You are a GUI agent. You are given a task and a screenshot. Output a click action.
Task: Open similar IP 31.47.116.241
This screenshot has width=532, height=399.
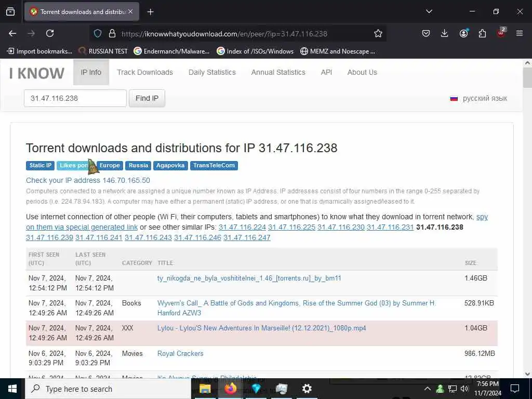coord(99,237)
